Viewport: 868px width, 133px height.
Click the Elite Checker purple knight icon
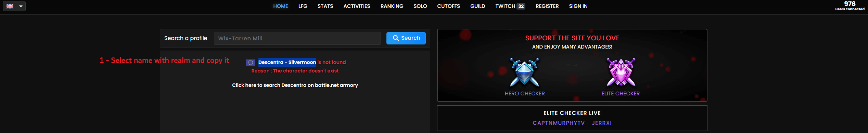[621, 72]
